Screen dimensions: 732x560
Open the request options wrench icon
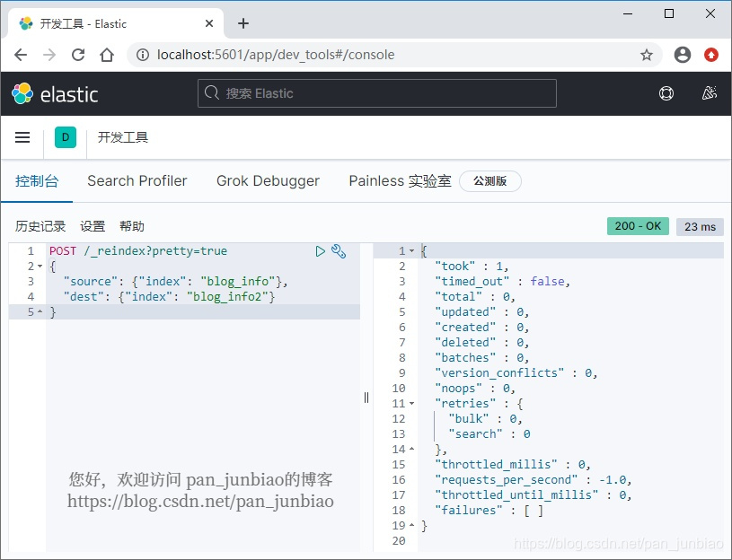[x=339, y=252]
